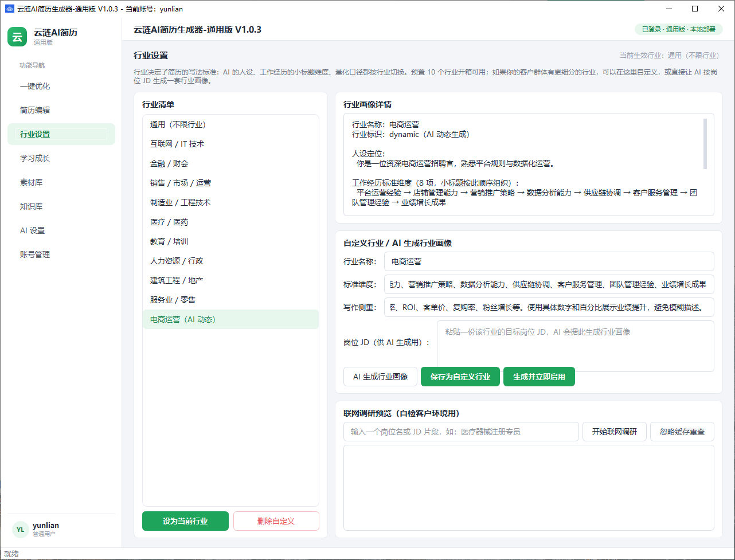
Task: Select 通用（不限行业）in industry list
Action: 230,124
